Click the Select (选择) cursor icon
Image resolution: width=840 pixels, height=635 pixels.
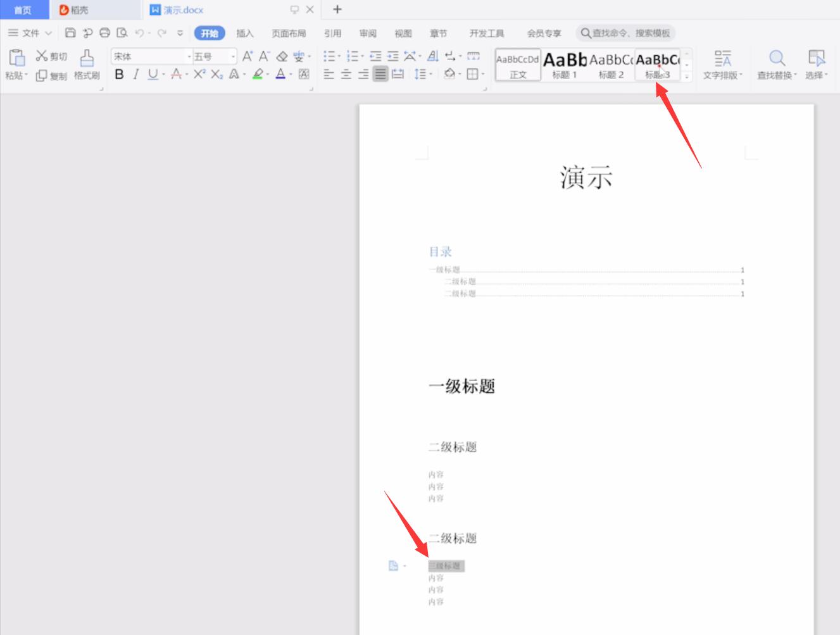pyautogui.click(x=817, y=58)
